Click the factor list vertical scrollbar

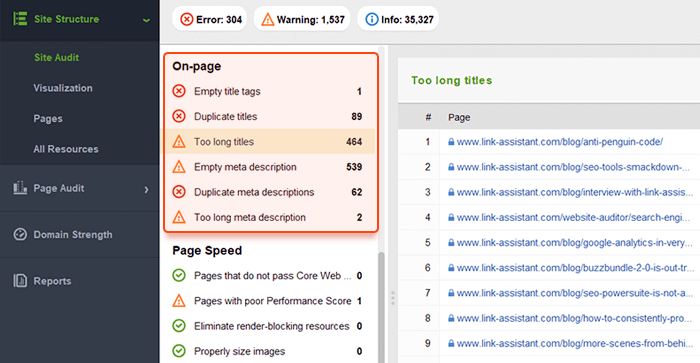(x=381, y=307)
